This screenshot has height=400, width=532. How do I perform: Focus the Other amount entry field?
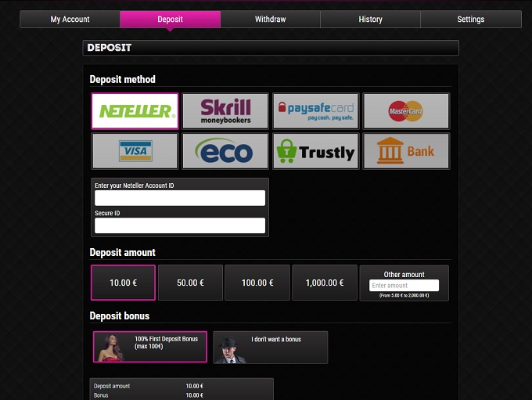(404, 286)
